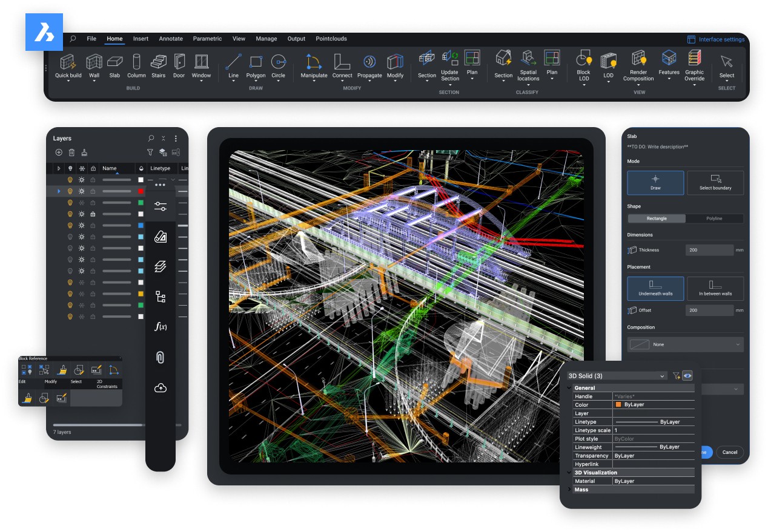Open Interface settings link

pyautogui.click(x=716, y=39)
